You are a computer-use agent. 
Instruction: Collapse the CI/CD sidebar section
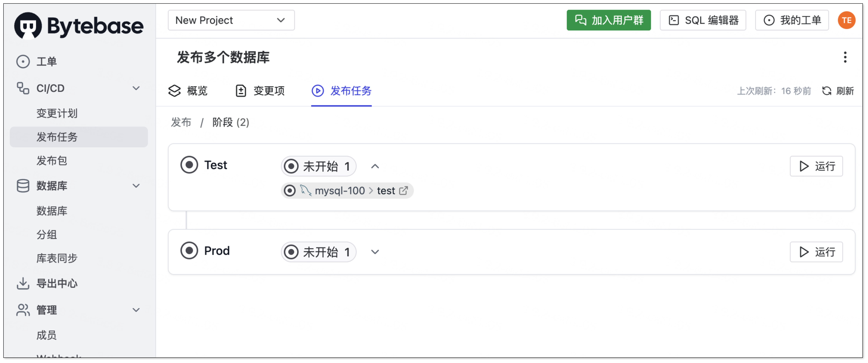[x=136, y=88]
